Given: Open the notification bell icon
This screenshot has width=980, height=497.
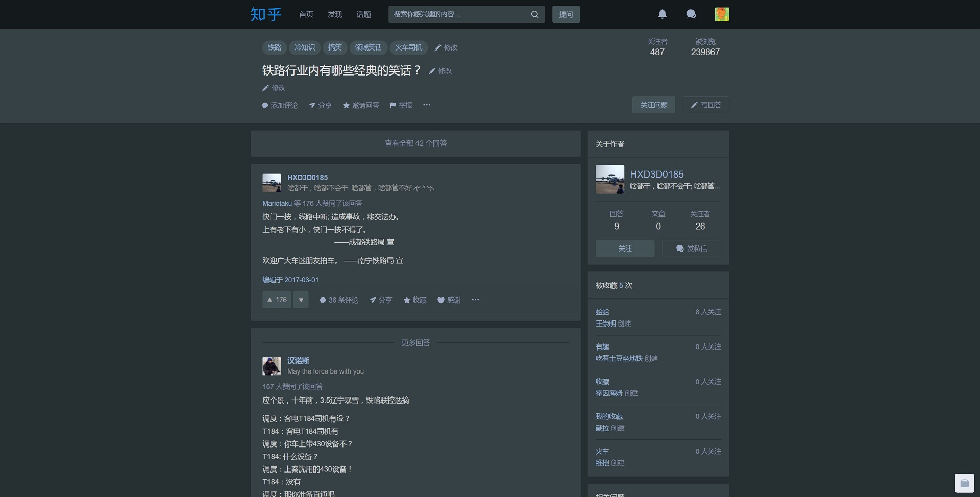Looking at the screenshot, I should pyautogui.click(x=662, y=14).
